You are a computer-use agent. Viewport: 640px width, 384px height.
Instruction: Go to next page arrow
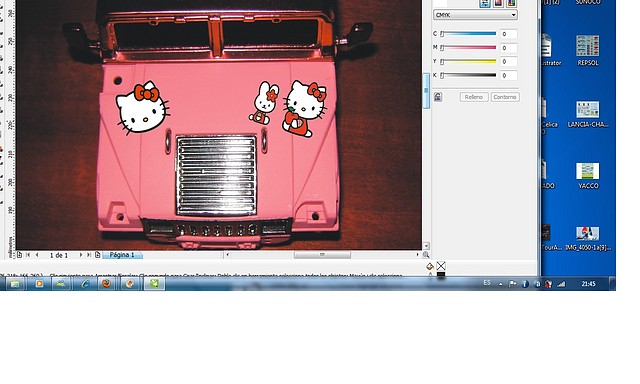(80, 255)
